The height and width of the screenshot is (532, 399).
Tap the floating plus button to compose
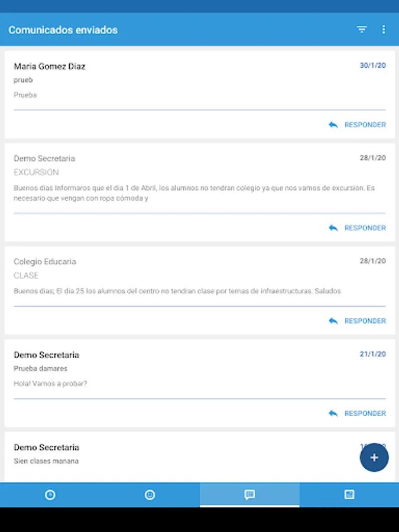coord(374,458)
